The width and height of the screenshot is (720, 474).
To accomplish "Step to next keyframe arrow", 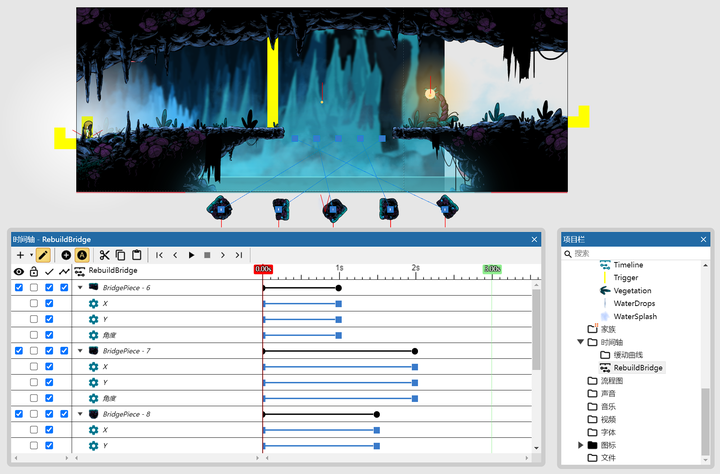I will click(223, 255).
